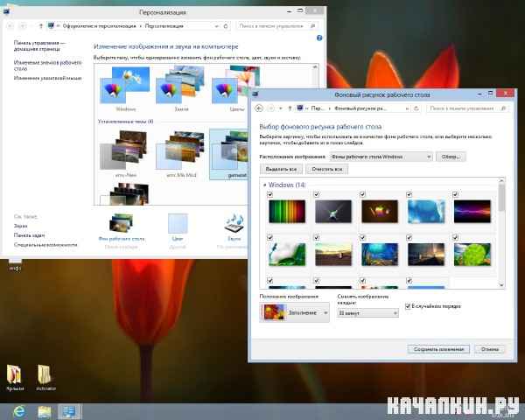Go back in the Персонализация window

click(10, 25)
